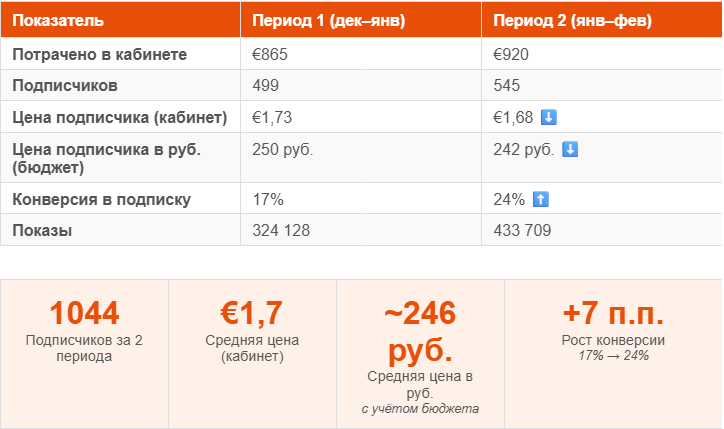The image size is (724, 429).
Task: Select the «Цена подписчика (кабинет)» row label
Action: tap(120, 118)
